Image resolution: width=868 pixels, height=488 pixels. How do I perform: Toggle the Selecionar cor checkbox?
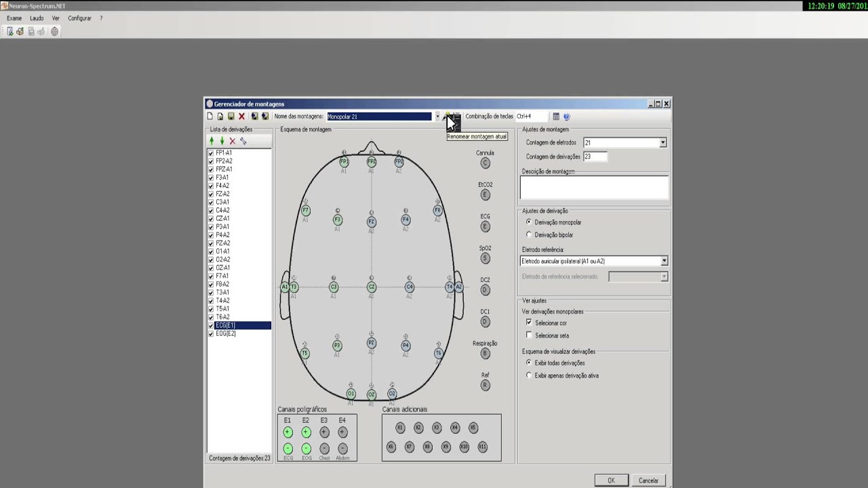click(529, 323)
